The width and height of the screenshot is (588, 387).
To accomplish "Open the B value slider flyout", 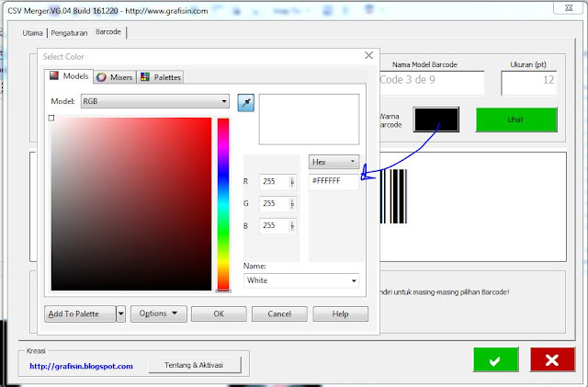I will [292, 226].
